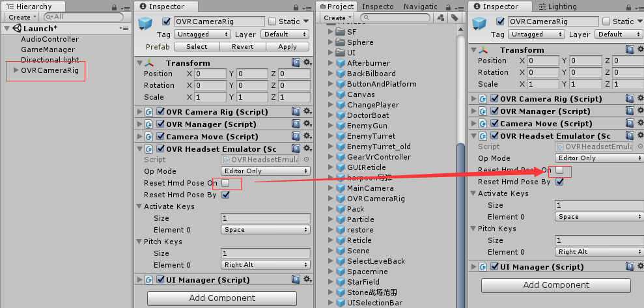This screenshot has height=308, width=644.
Task: Open help for UI Manager in right Inspector
Action: click(x=630, y=266)
